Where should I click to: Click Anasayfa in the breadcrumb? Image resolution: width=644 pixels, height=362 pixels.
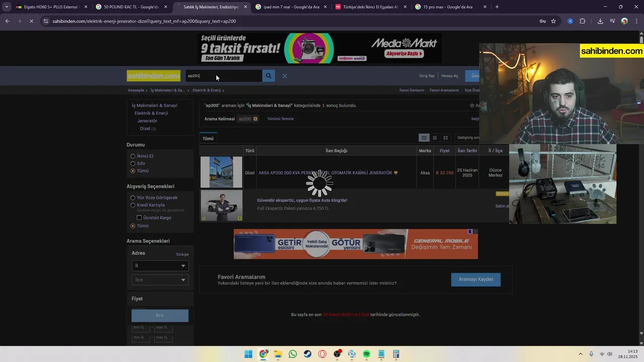136,90
